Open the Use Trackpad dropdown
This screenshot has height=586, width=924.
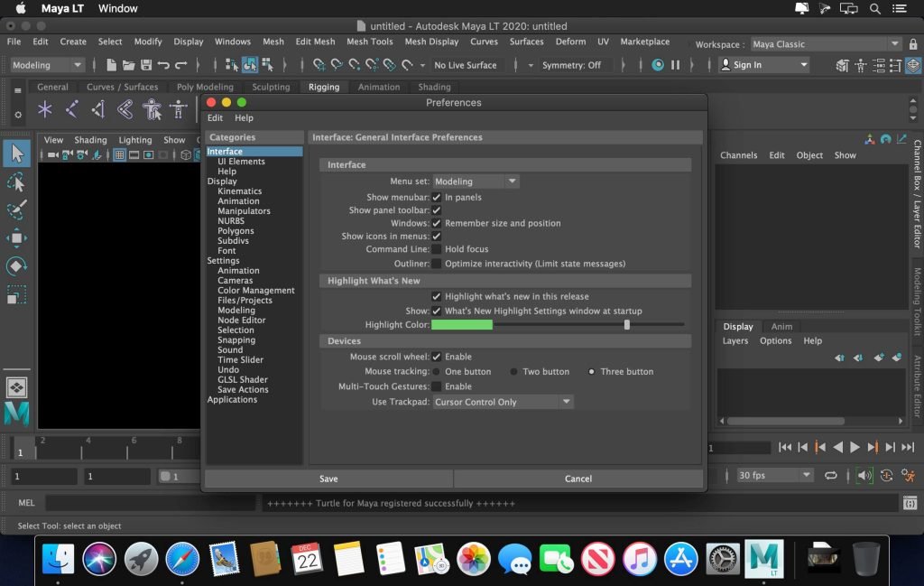pos(502,401)
